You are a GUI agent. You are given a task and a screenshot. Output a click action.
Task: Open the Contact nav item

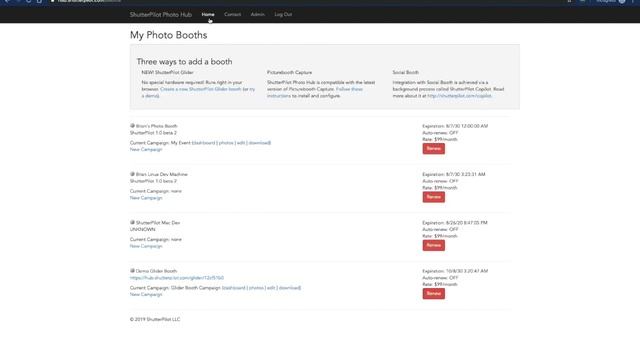232,14
